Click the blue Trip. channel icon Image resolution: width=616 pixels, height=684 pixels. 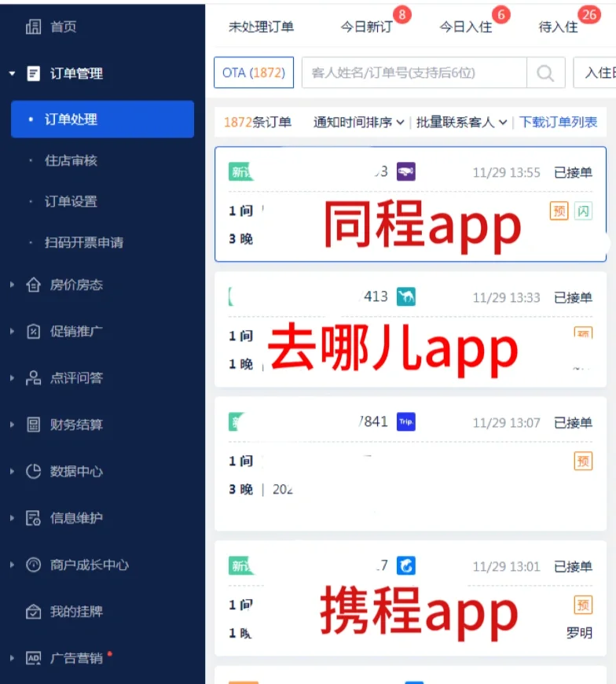pos(406,422)
